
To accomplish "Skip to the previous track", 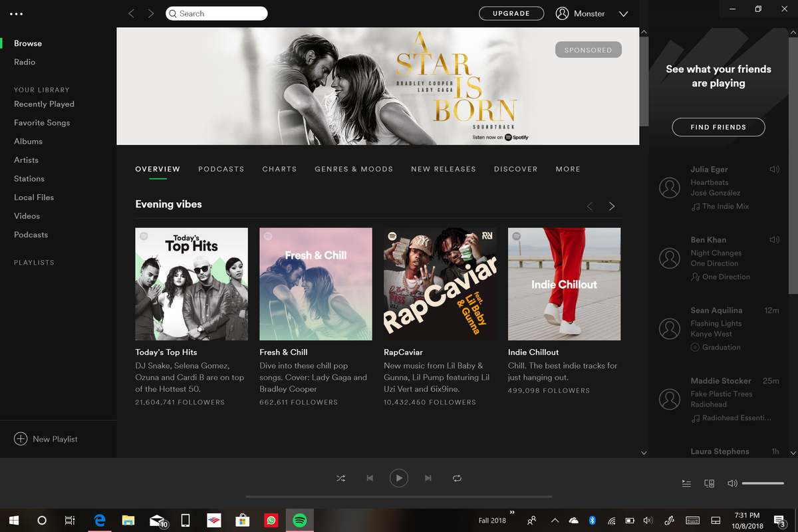I will (x=370, y=478).
